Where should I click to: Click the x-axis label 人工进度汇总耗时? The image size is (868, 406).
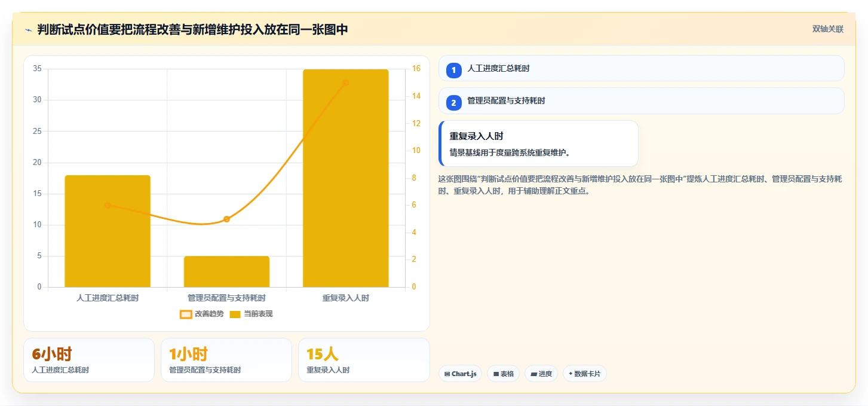click(x=108, y=298)
